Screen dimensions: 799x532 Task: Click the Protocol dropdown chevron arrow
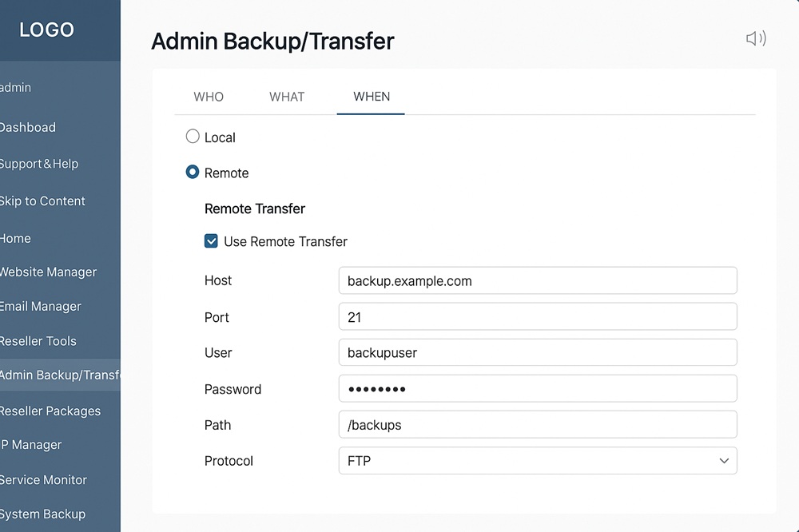click(723, 461)
